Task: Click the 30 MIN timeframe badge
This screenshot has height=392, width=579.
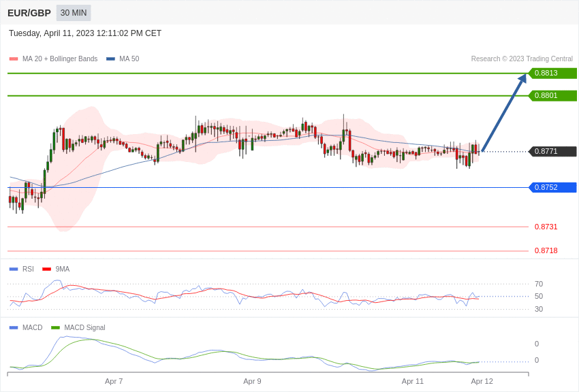Action: coord(74,13)
